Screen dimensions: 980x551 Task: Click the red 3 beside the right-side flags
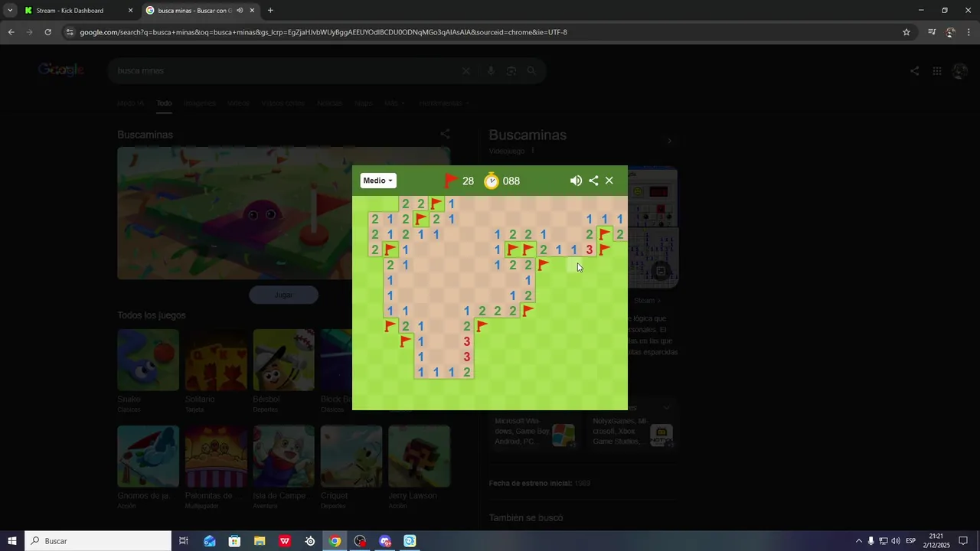coord(590,249)
